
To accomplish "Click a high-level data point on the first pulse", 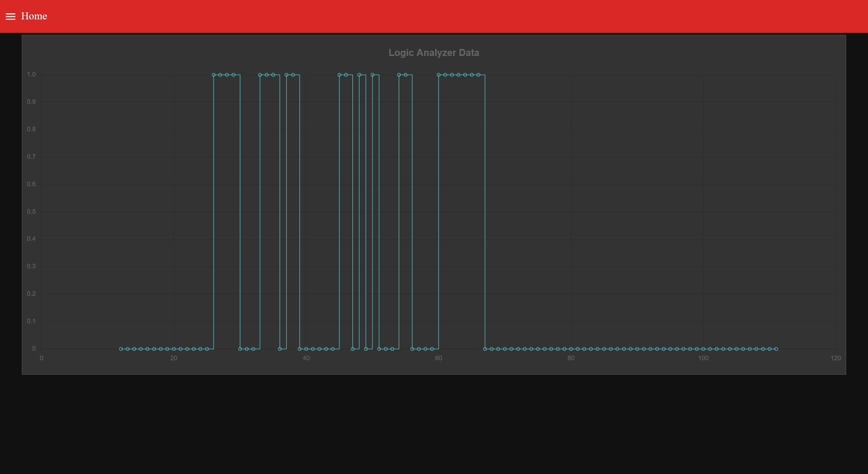I will pyautogui.click(x=219, y=74).
